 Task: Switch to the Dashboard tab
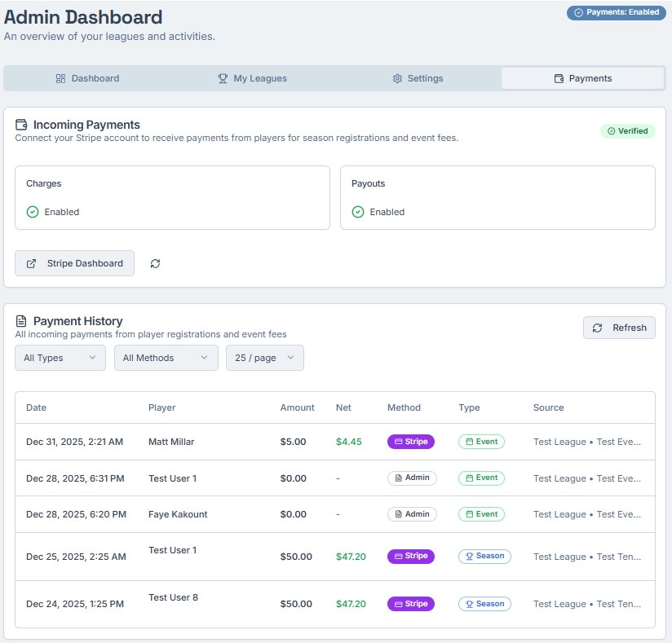coord(88,78)
